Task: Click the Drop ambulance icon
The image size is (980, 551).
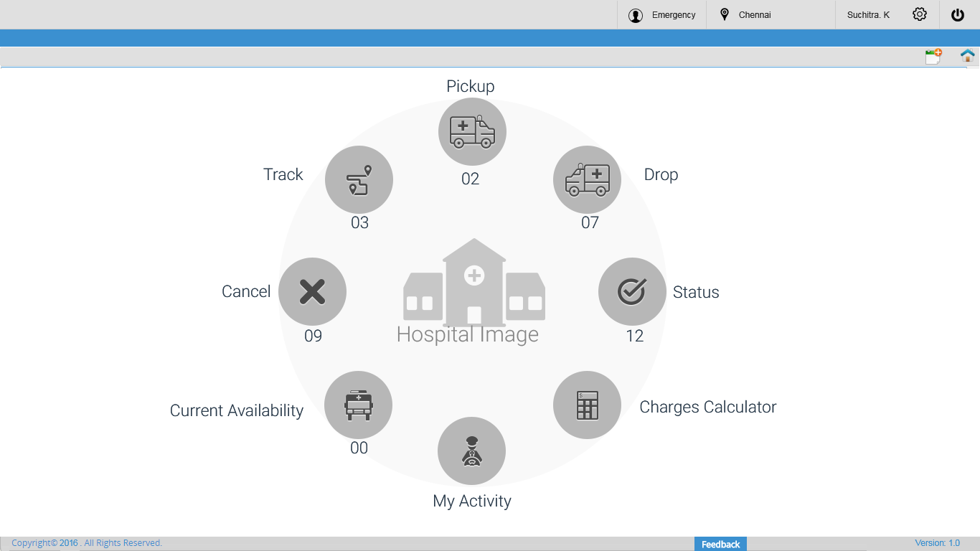Action: pos(587,179)
